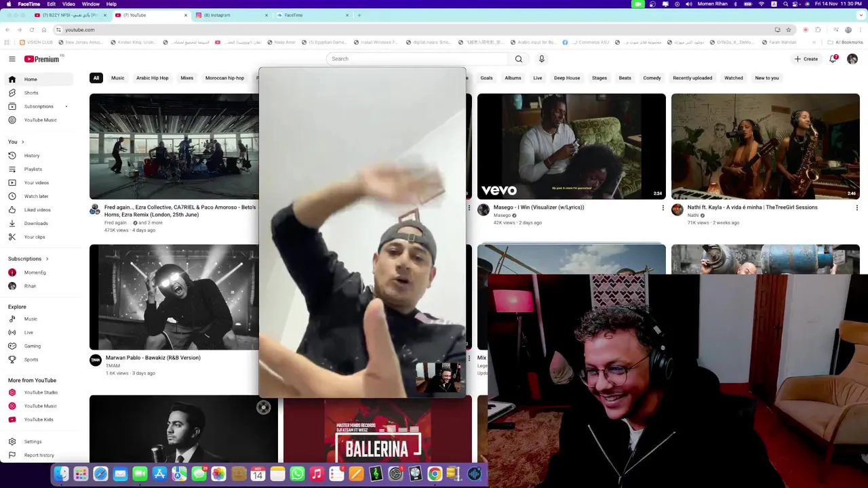Expand the Subscriptions section heading
The image size is (868, 488).
point(28,258)
